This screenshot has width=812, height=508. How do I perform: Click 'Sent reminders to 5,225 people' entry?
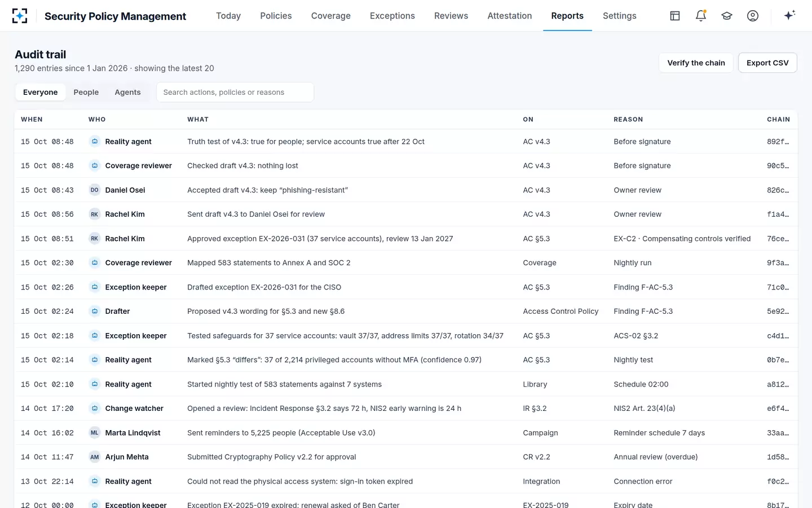pos(281,433)
